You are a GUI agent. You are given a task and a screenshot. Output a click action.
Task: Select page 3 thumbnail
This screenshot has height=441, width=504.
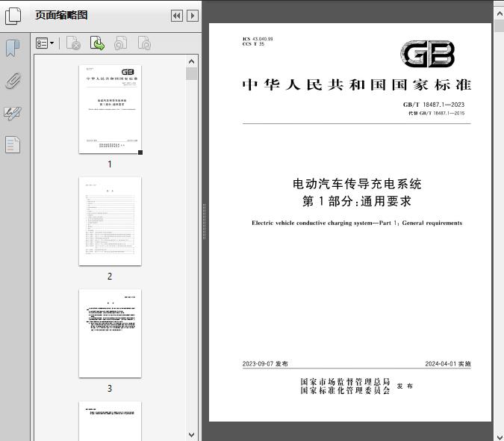110,333
